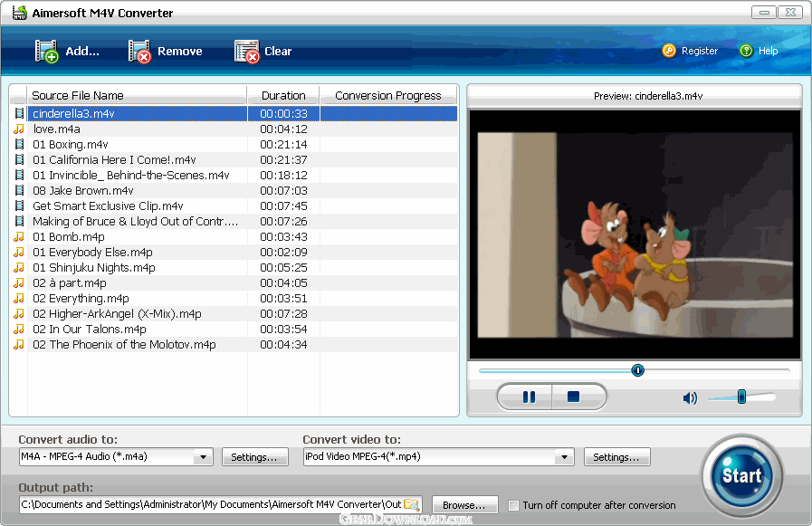812x526 pixels.
Task: Click the Conversion Progress column header
Action: (387, 96)
